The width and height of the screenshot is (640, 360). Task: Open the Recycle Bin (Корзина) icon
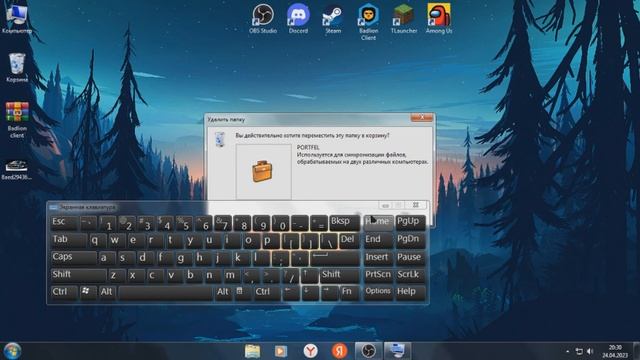point(17,68)
